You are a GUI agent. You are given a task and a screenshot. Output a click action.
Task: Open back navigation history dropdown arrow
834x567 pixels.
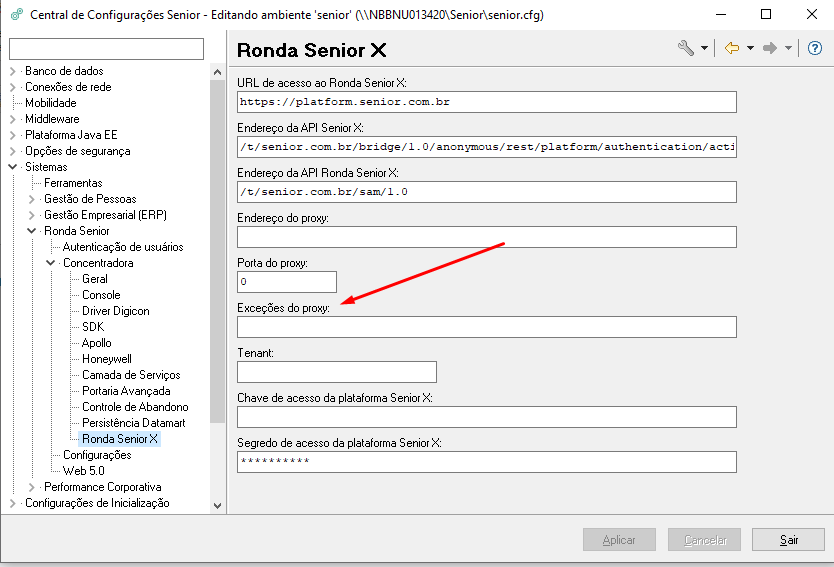click(750, 48)
